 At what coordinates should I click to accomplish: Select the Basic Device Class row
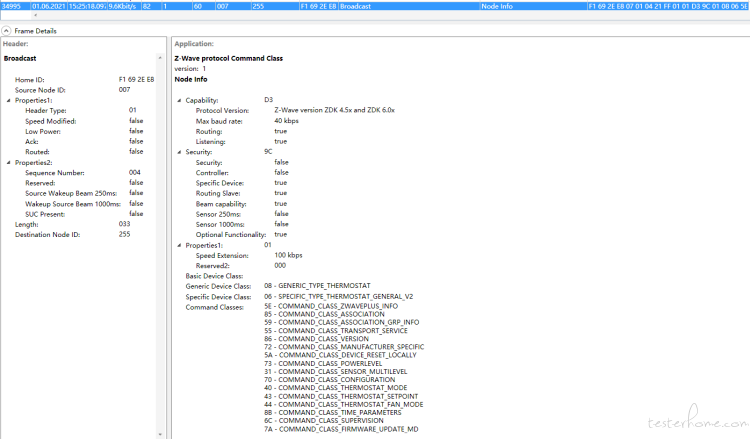point(214,276)
